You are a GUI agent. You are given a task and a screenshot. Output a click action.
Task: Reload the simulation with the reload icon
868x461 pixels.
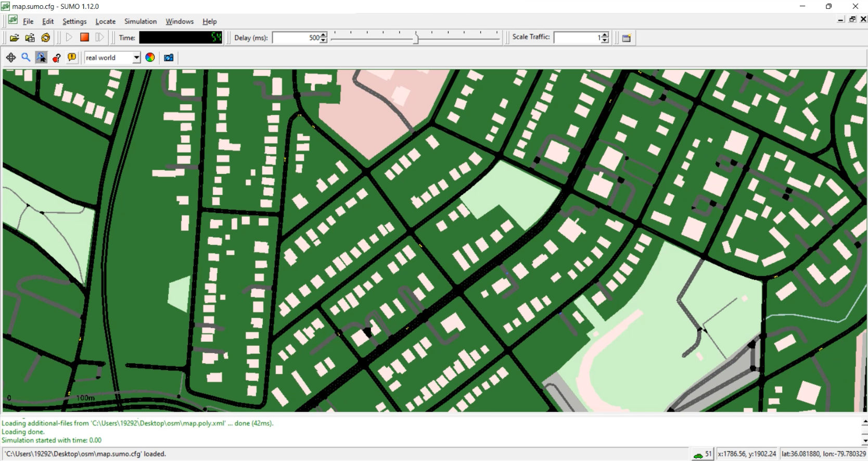[46, 38]
